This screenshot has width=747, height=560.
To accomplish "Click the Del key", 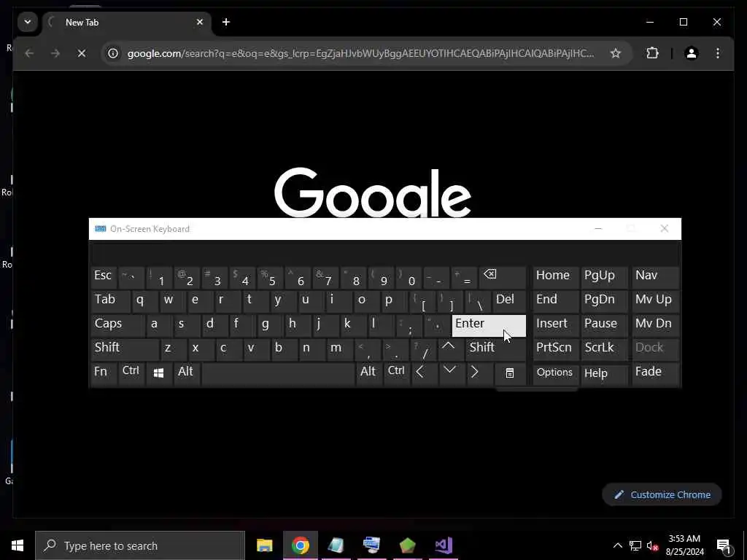I will coord(508,300).
